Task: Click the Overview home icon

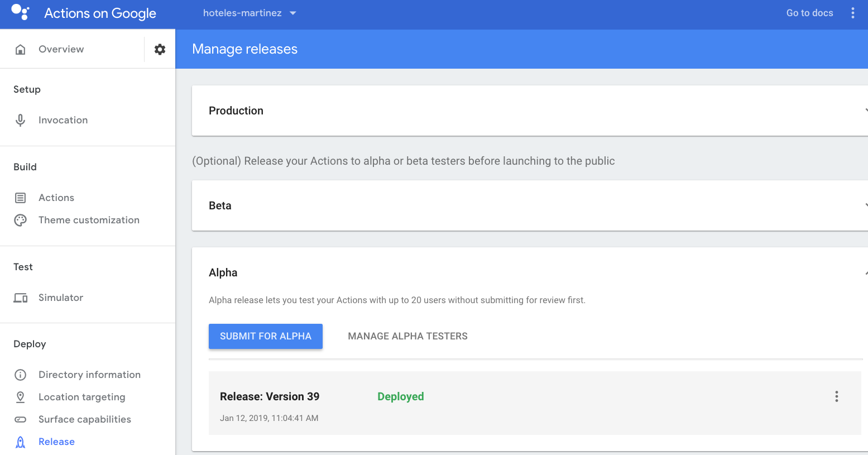Action: [21, 49]
